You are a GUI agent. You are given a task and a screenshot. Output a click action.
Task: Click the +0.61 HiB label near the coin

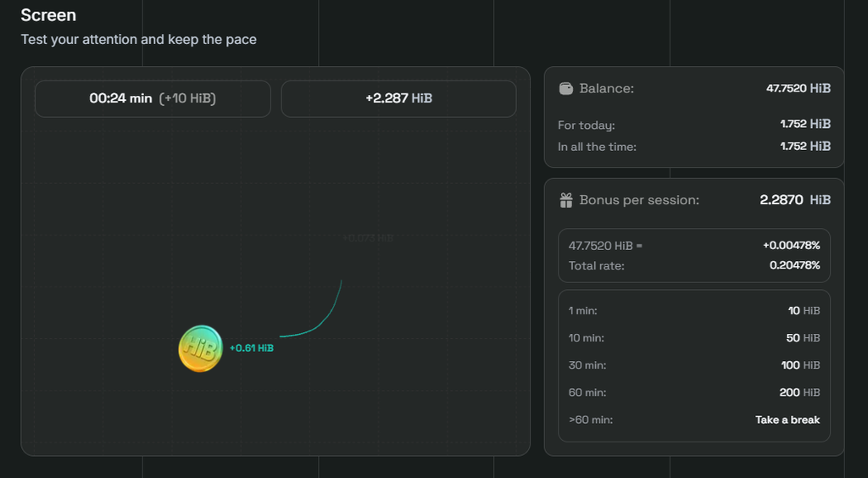pos(251,348)
